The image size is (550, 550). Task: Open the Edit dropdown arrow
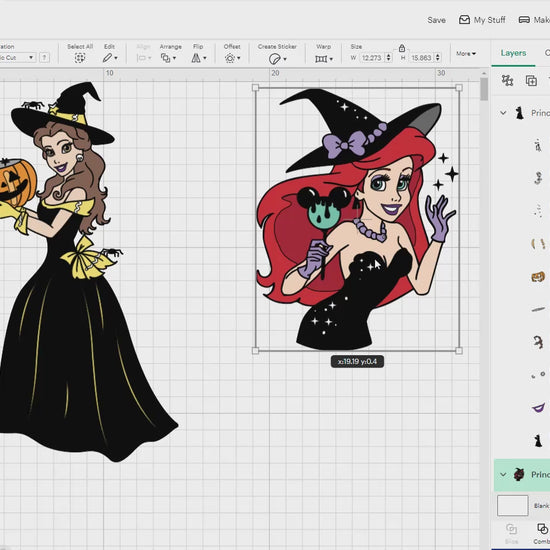pos(116,58)
